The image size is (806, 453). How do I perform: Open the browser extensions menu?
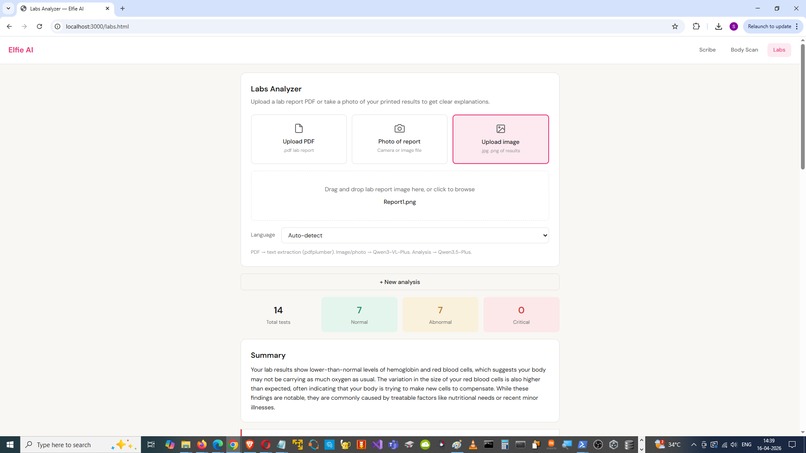pos(696,26)
